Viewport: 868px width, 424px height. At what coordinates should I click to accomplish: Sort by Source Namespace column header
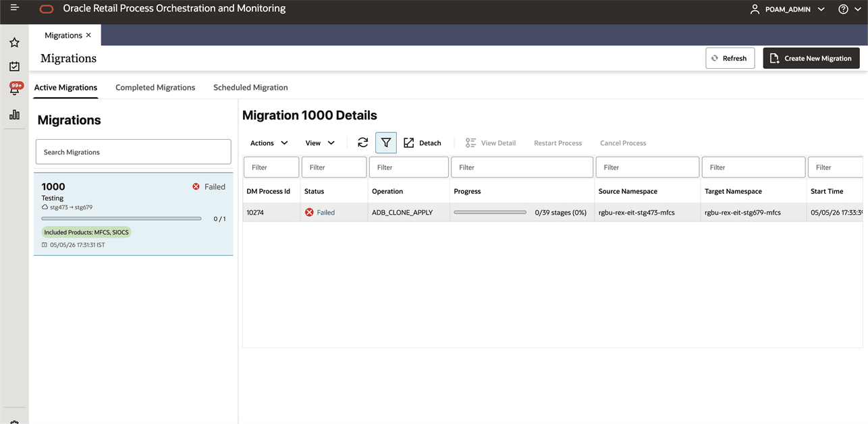tap(628, 191)
